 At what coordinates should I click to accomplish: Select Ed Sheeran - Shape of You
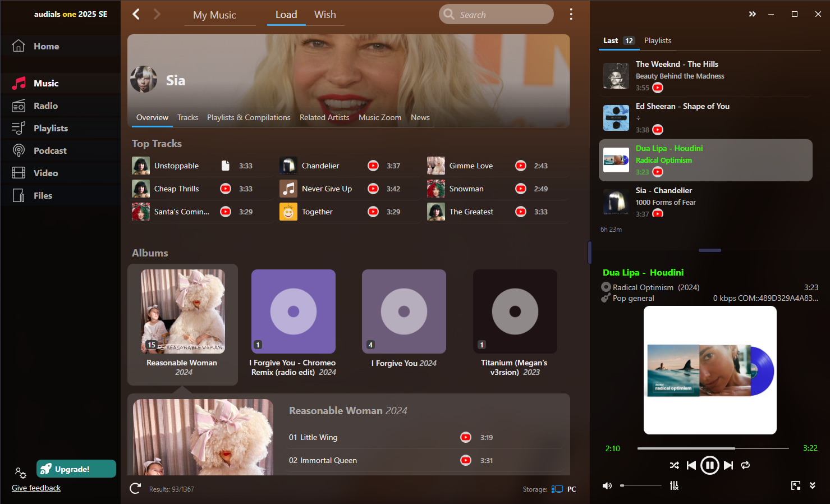705,118
